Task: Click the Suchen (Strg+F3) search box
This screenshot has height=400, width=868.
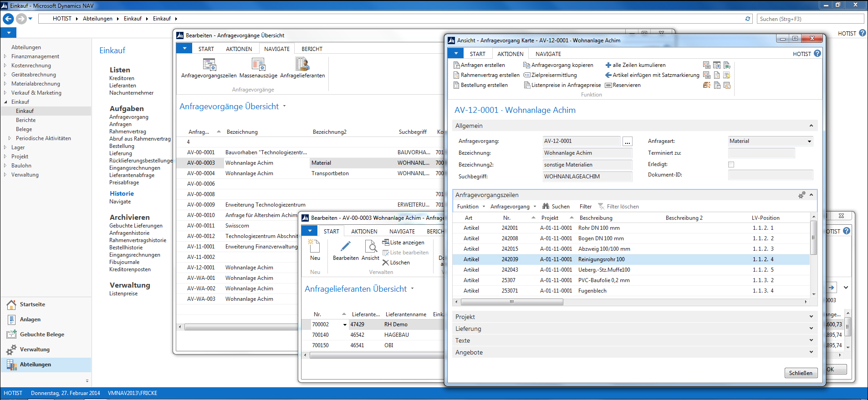Action: click(810, 19)
